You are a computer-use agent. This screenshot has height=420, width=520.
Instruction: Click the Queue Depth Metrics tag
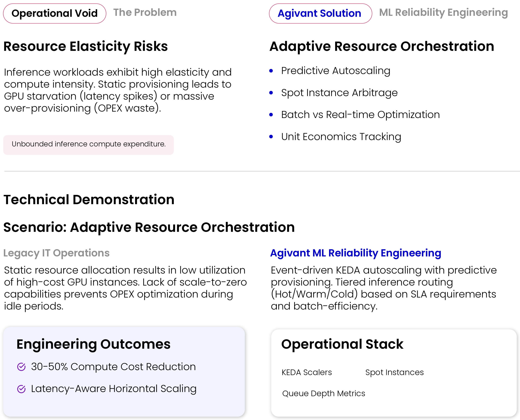[x=323, y=393]
